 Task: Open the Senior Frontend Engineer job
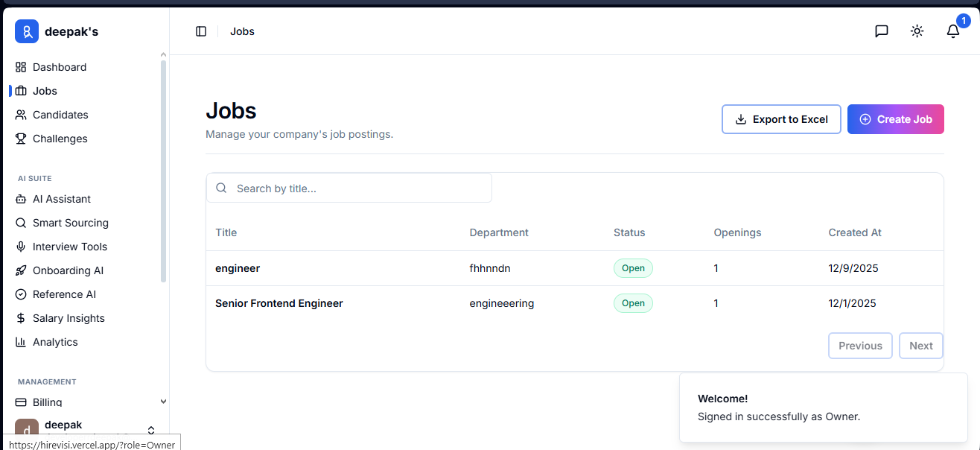pos(279,303)
